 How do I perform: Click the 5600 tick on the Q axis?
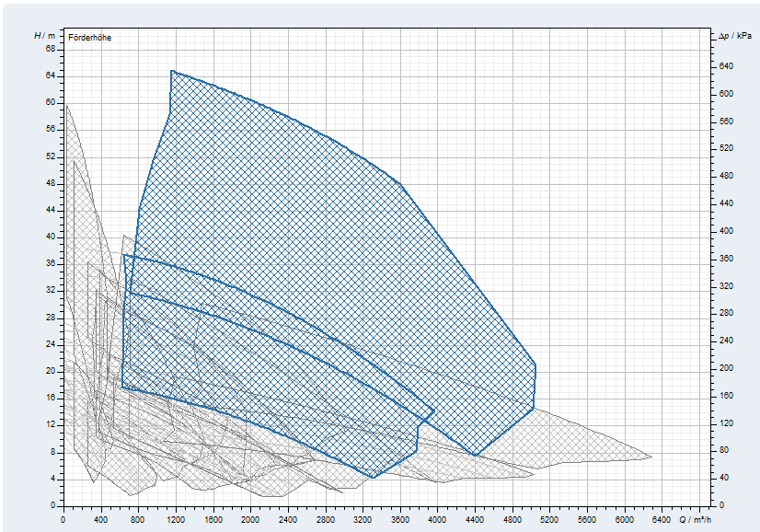point(587,520)
